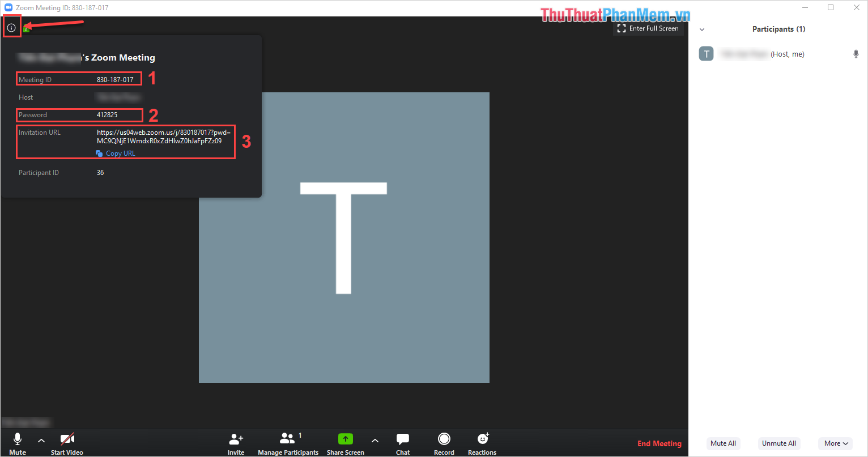Image resolution: width=868 pixels, height=457 pixels.
Task: Click the invitation URL text
Action: [163, 136]
